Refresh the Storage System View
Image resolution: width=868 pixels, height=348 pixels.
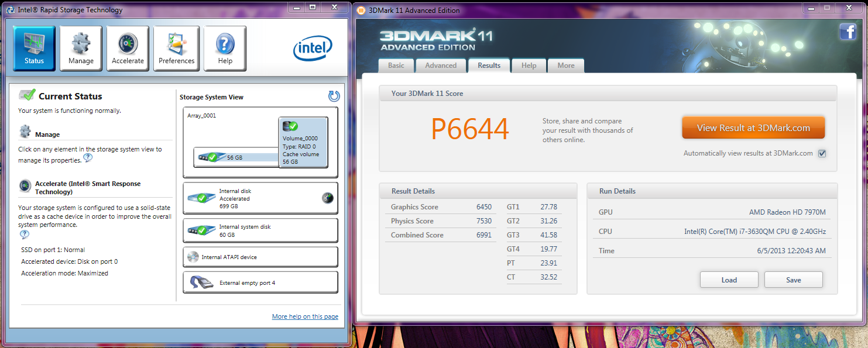[x=334, y=97]
